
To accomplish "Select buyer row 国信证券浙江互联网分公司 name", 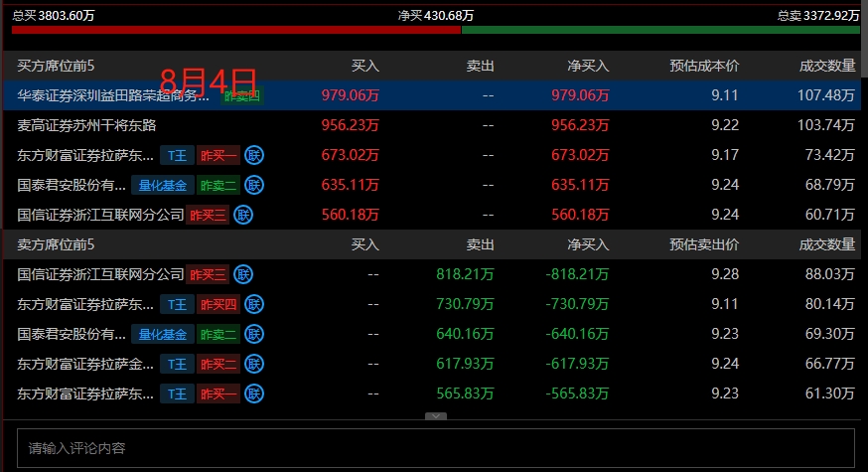I will (100, 215).
